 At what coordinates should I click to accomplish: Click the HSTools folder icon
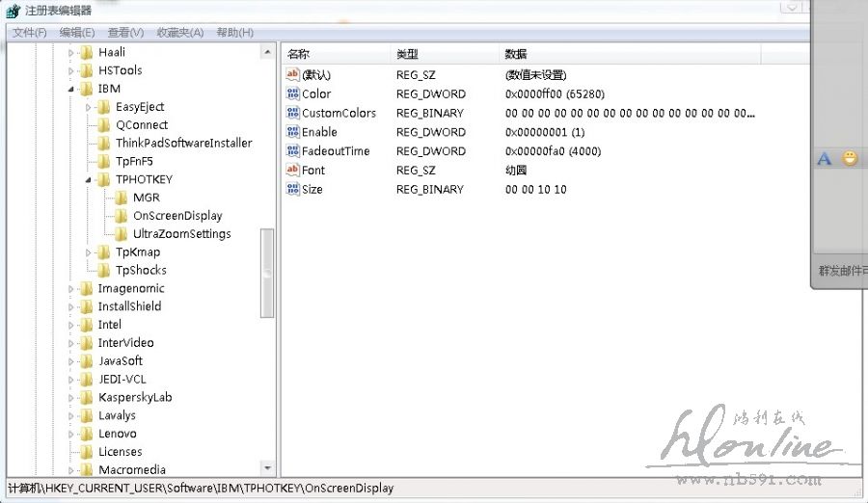point(87,71)
